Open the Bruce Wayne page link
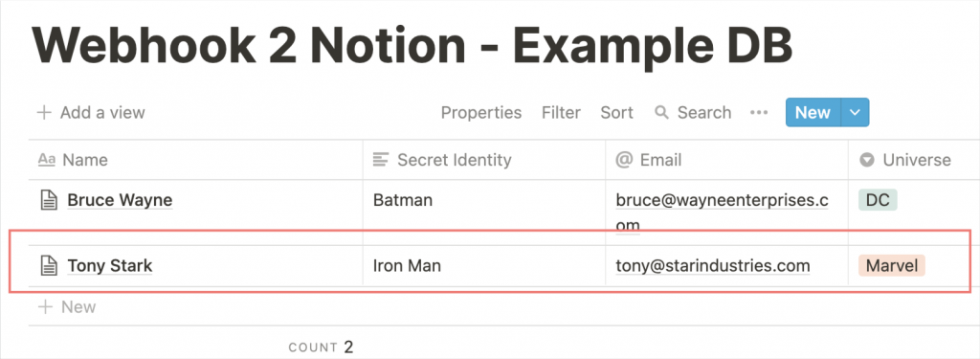The height and width of the screenshot is (359, 980). (120, 200)
